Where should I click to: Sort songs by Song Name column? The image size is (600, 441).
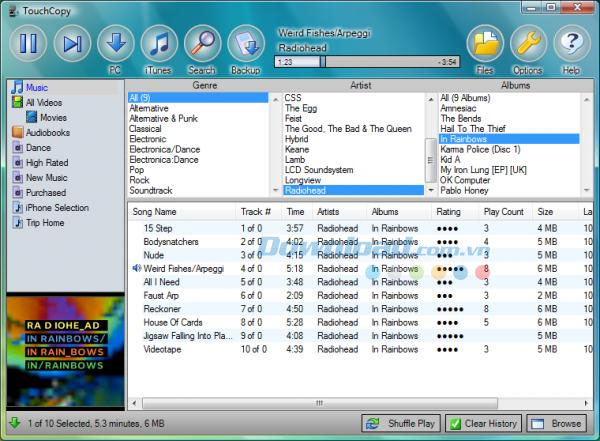tap(154, 212)
